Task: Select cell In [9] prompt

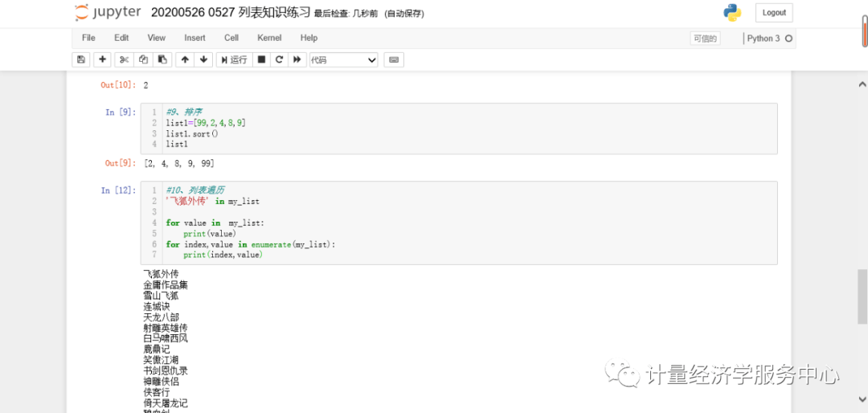Action: [121, 112]
